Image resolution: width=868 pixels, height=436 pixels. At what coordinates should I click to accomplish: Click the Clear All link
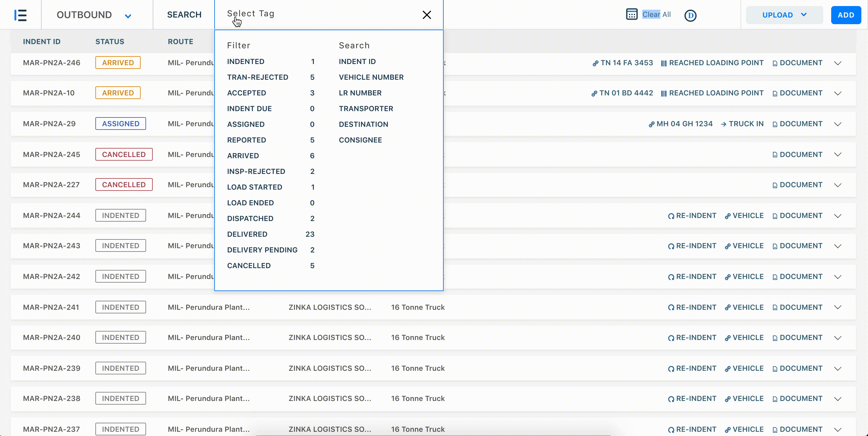656,14
